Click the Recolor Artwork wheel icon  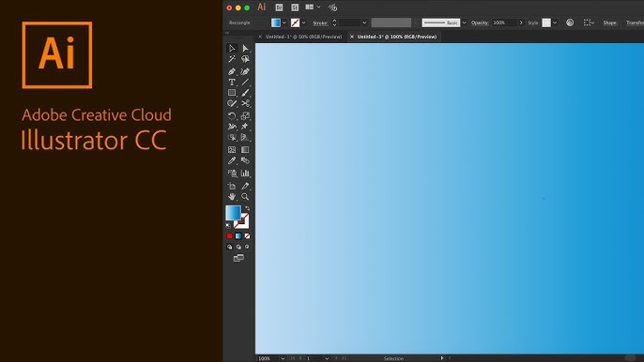[x=570, y=23]
